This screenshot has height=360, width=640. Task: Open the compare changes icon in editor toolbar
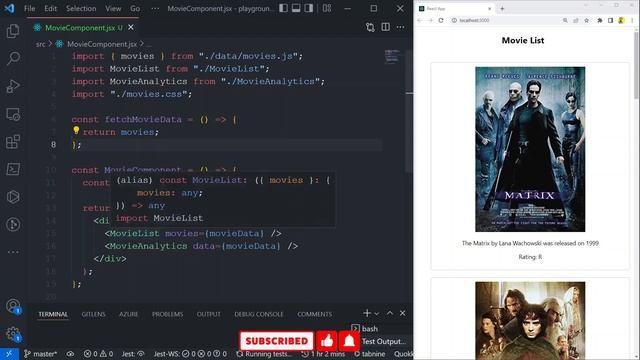370,27
